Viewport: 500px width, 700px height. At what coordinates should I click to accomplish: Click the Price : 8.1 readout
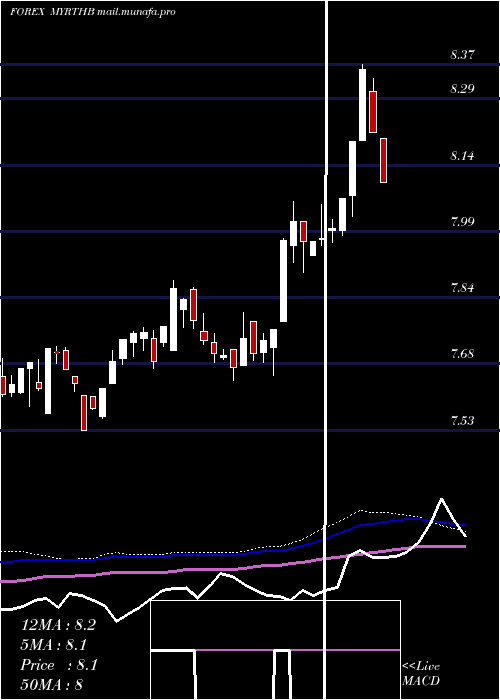59,665
